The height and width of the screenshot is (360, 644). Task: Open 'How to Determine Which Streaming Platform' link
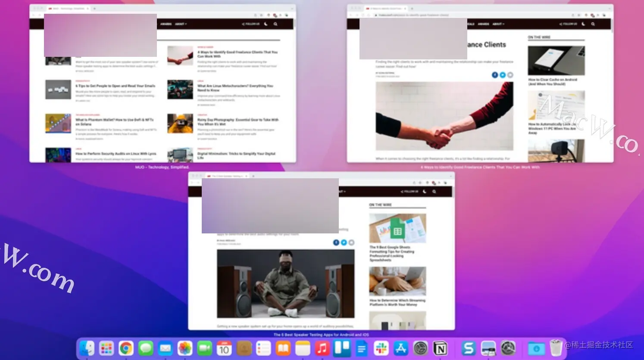click(x=397, y=302)
